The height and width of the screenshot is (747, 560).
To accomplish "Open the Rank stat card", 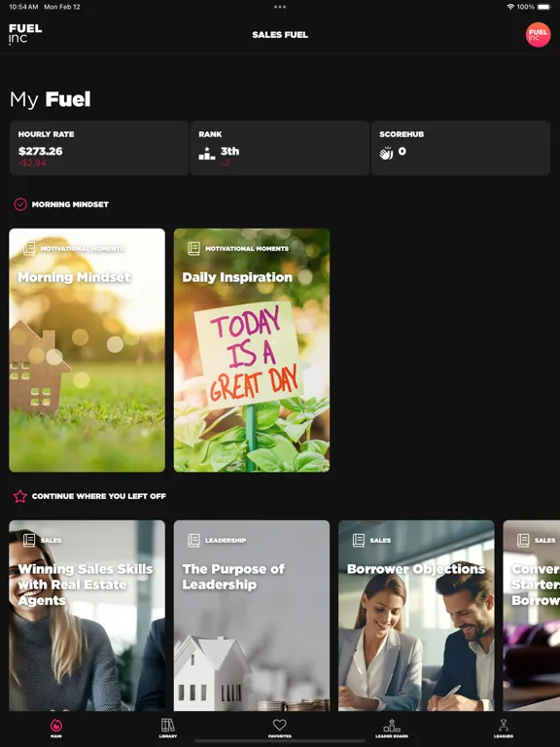I will pyautogui.click(x=280, y=148).
